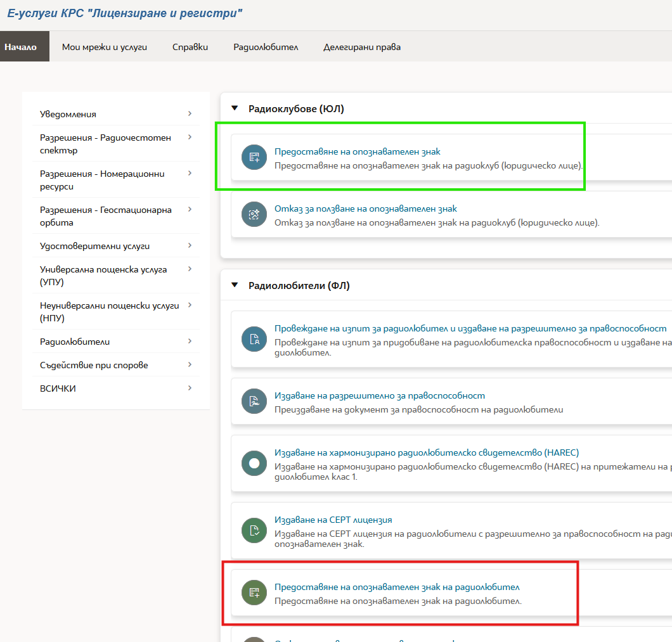Click the radio amateur exam service icon
The image size is (672, 642).
click(x=254, y=339)
